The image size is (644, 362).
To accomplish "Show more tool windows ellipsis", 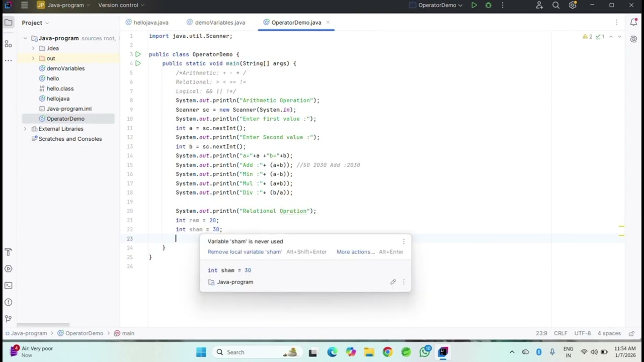I will [x=8, y=60].
